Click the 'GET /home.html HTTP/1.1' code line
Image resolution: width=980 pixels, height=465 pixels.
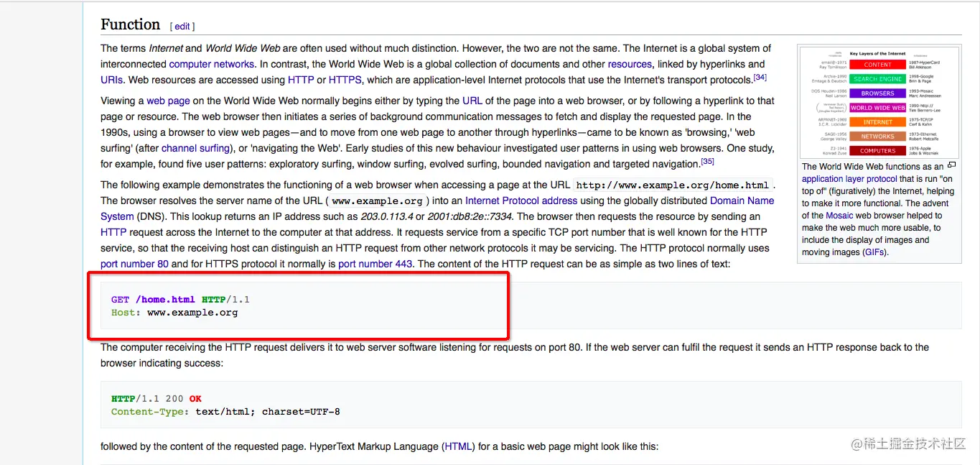[x=180, y=300]
